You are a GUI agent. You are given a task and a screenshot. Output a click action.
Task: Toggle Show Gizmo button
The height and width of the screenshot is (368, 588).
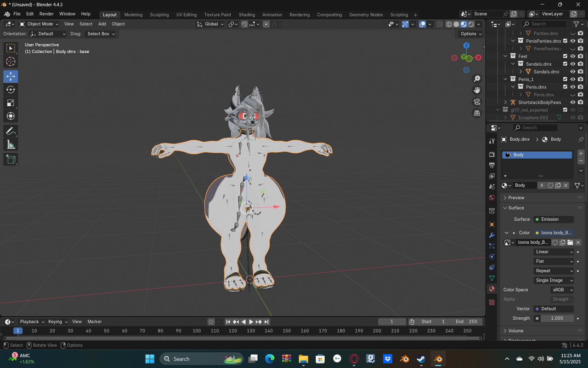pyautogui.click(x=405, y=24)
